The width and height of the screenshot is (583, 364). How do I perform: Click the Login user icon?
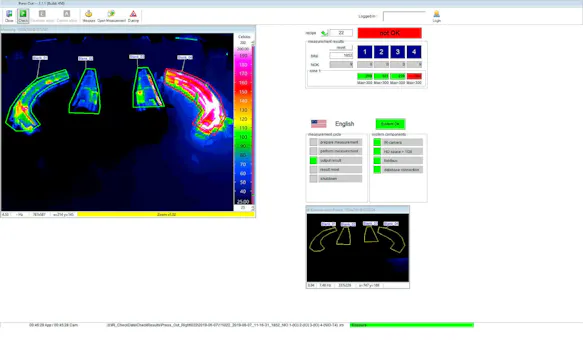coord(437,16)
